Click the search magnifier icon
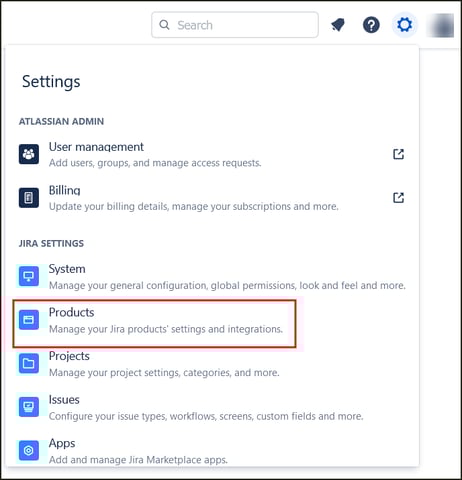This screenshot has height=480, width=462. point(164,25)
